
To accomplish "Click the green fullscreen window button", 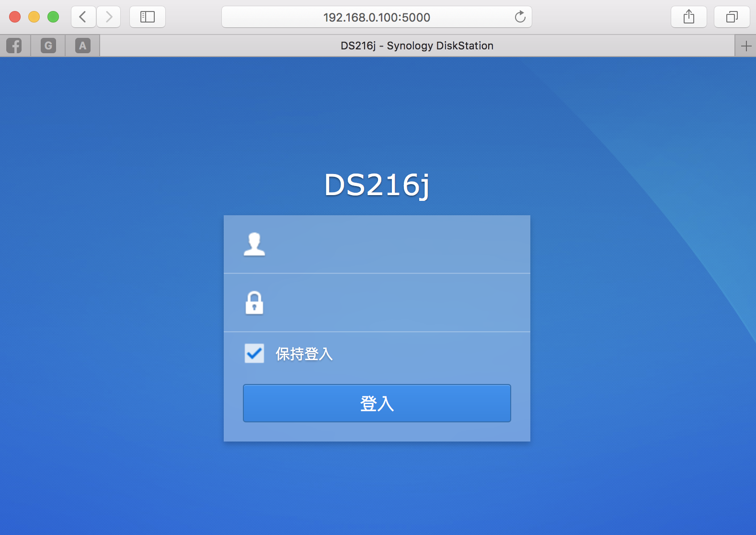I will 53,17.
